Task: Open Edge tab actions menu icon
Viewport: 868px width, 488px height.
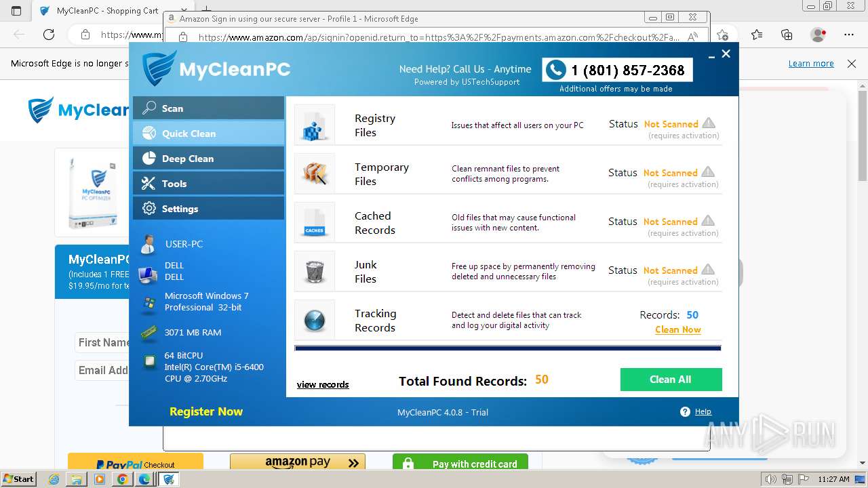Action: coord(16,11)
